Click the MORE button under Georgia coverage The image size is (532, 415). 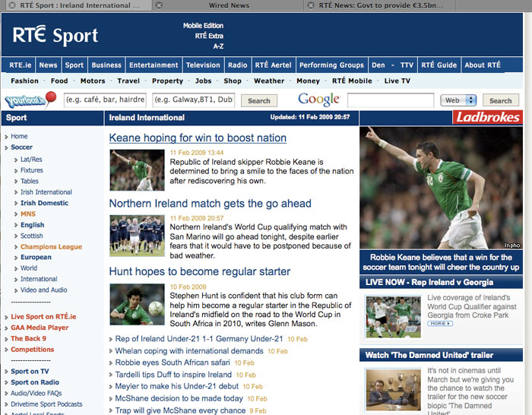point(439,324)
